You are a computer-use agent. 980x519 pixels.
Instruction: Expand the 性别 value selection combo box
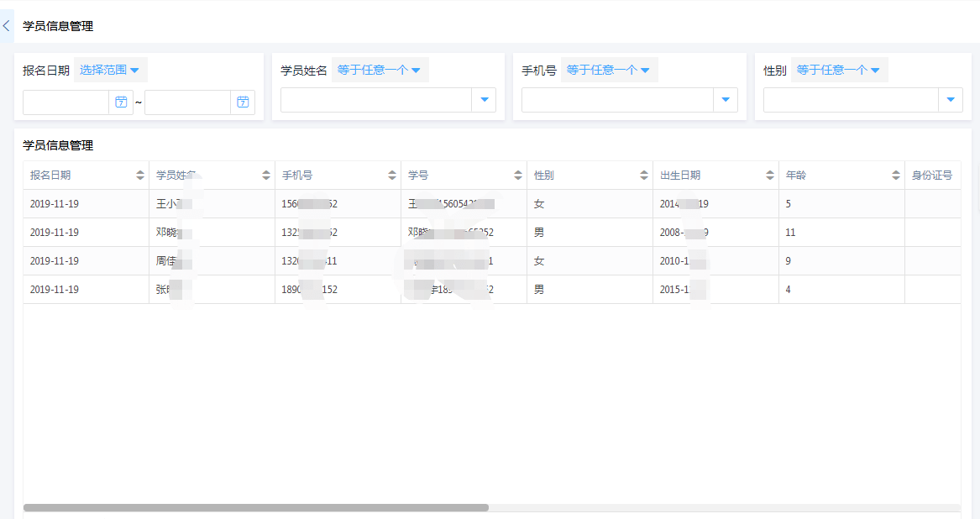pos(951,99)
